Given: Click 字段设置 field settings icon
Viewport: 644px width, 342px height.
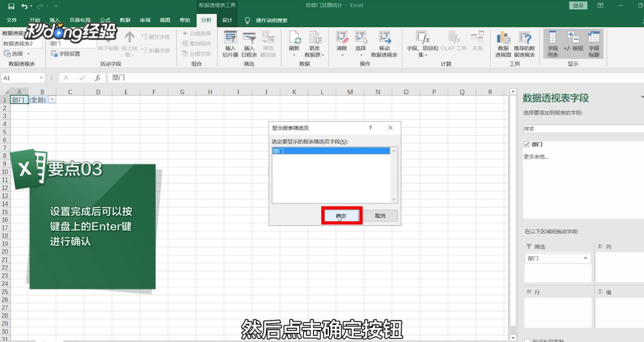Looking at the screenshot, I should pos(54,54).
